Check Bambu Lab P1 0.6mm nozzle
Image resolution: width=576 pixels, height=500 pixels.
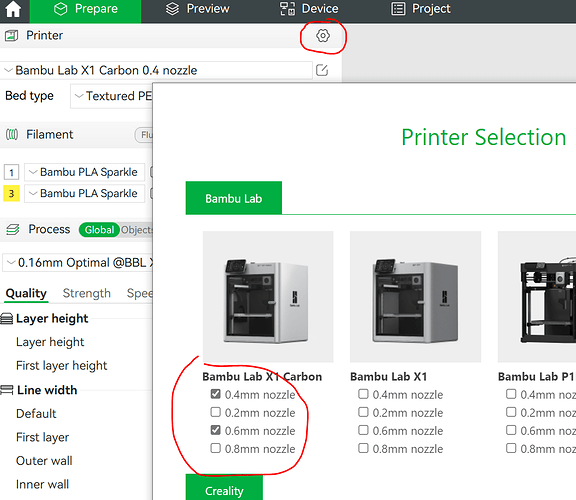(511, 430)
